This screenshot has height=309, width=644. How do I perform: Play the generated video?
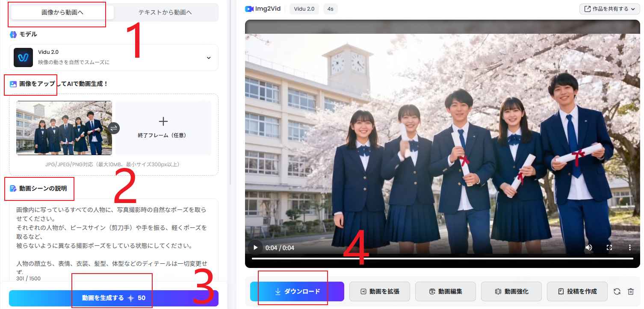coord(255,247)
